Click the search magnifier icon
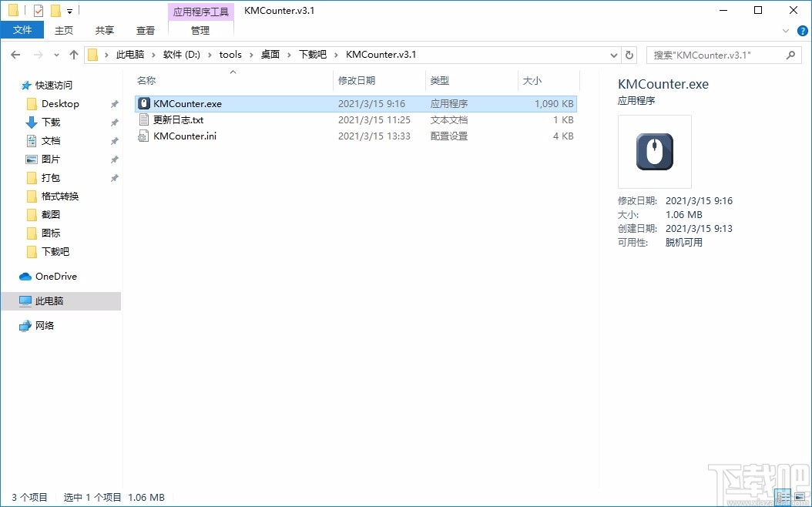812x507 pixels. click(790, 55)
